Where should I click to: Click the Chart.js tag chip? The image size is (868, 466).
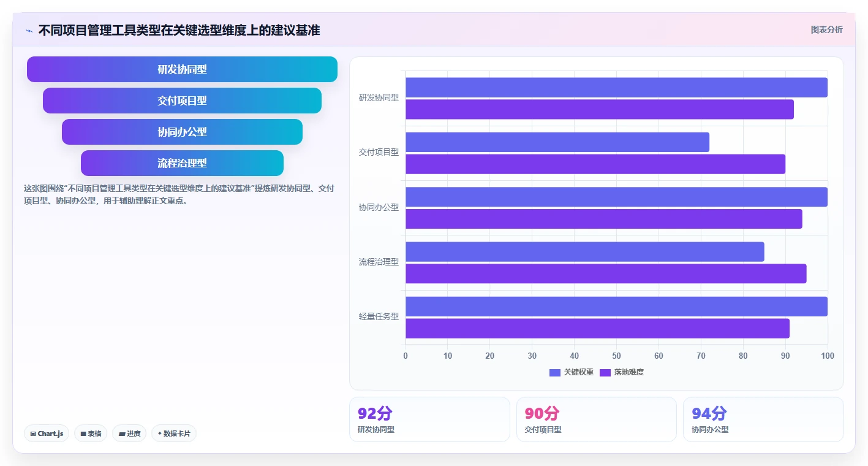[x=47, y=434]
